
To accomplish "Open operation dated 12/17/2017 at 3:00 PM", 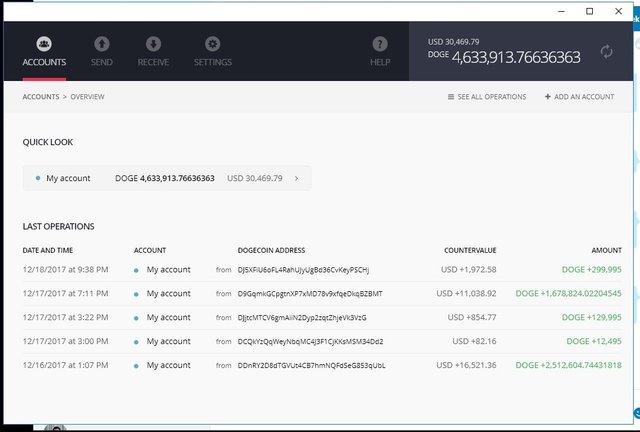I will pyautogui.click(x=65, y=341).
